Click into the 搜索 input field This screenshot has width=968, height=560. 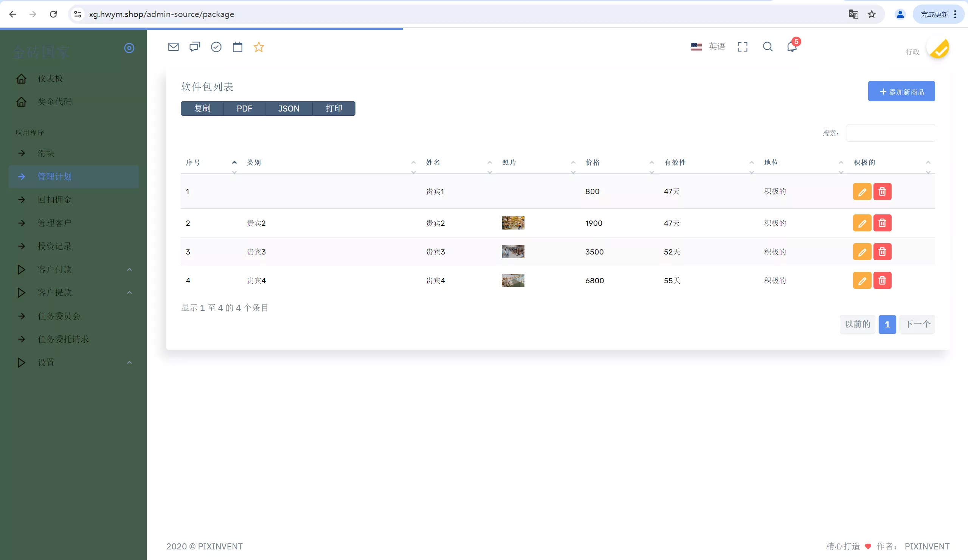tap(890, 133)
